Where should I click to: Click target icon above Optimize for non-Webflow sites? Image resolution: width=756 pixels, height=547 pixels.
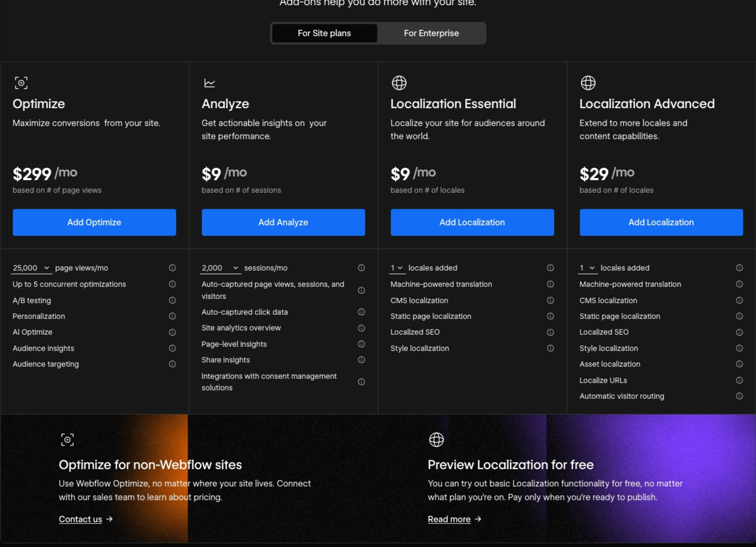point(67,440)
